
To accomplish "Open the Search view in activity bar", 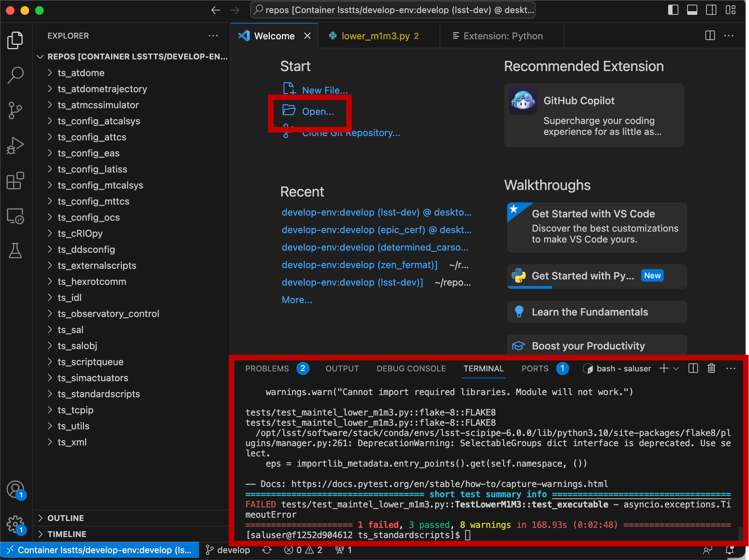I will [15, 74].
